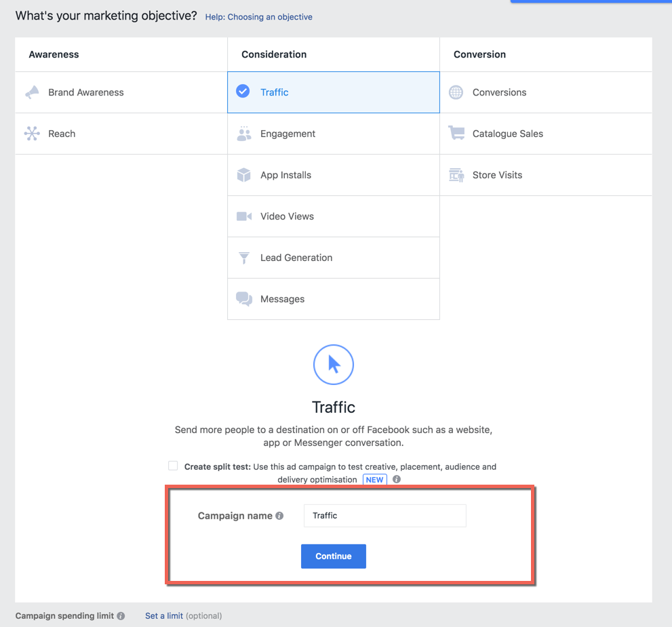Select the Video Views camera icon
This screenshot has height=627, width=672.
point(244,216)
